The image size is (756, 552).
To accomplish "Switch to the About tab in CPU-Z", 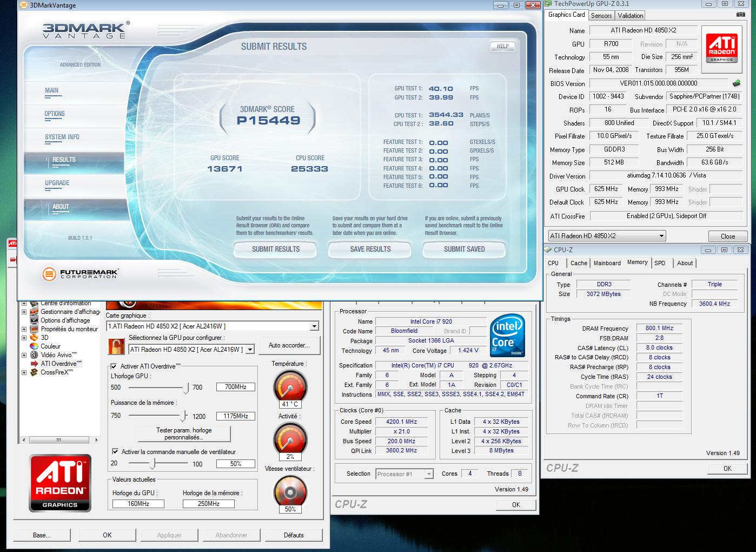I will pos(685,263).
